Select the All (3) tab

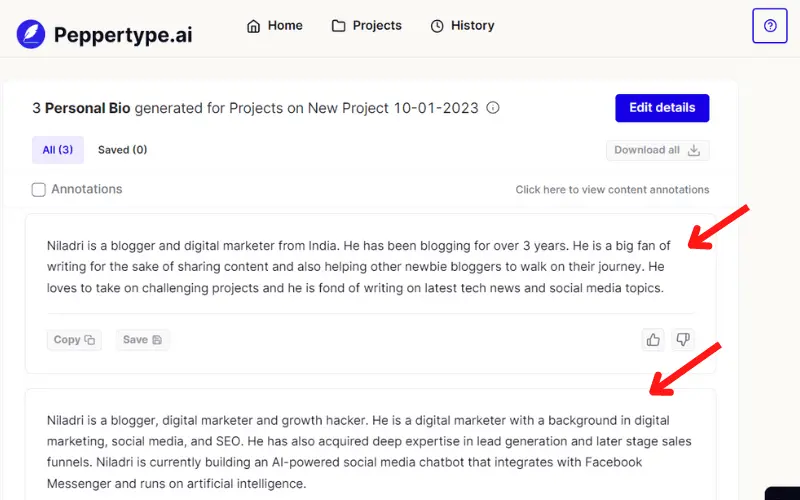[x=58, y=150]
